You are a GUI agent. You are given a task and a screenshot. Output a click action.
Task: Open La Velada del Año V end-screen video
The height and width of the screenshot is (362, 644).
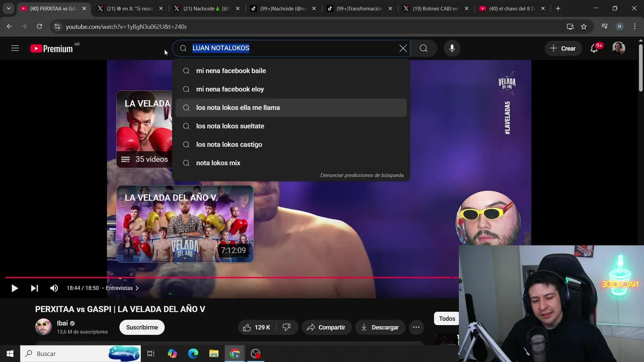tap(185, 224)
